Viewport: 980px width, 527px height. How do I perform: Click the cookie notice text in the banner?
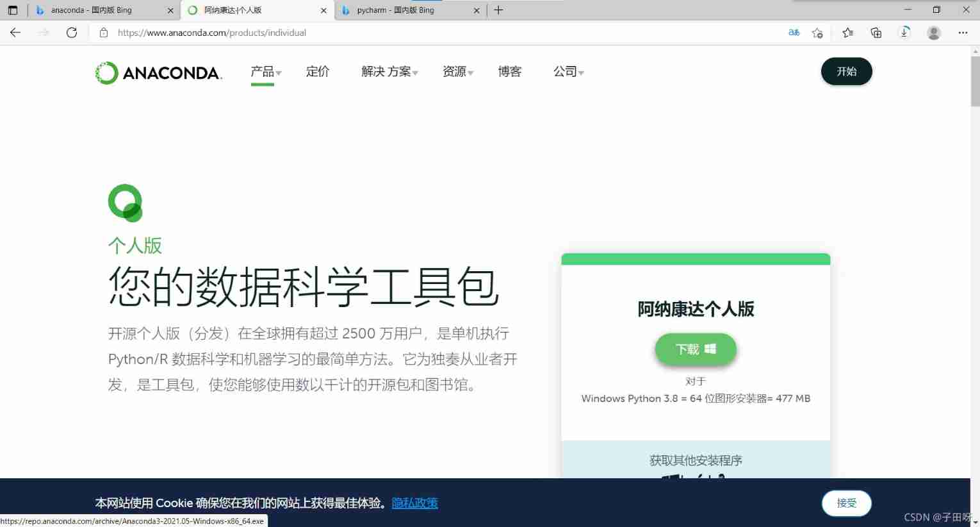coord(241,503)
